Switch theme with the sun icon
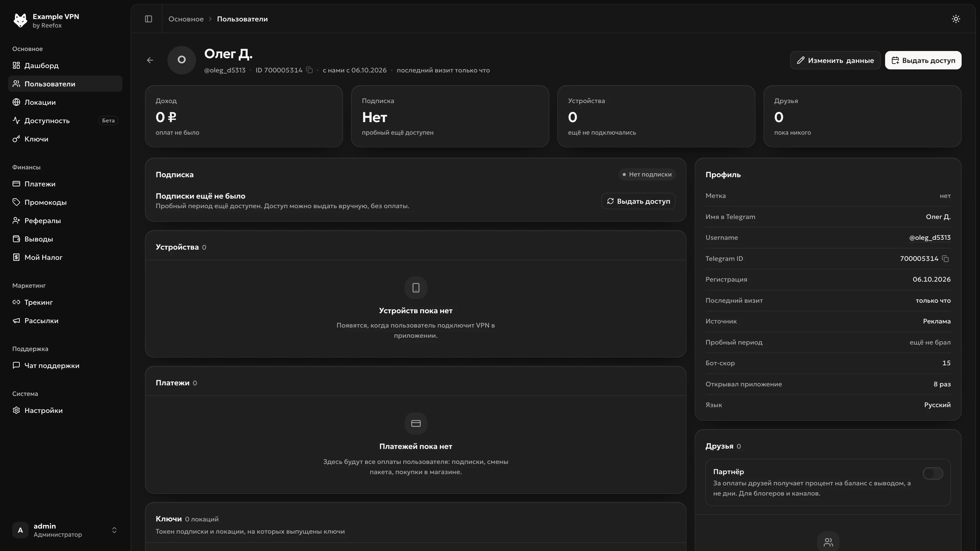 coord(955,19)
